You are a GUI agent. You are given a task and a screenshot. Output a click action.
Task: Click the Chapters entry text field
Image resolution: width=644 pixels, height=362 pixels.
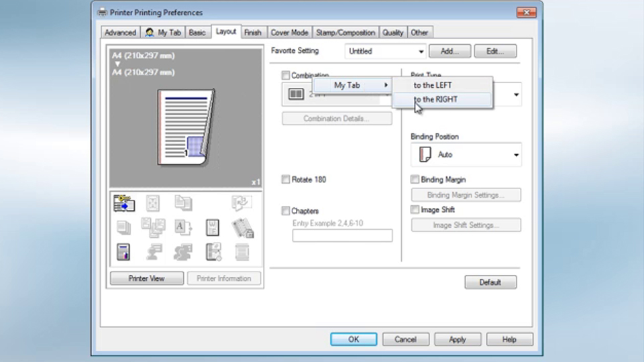tap(342, 235)
